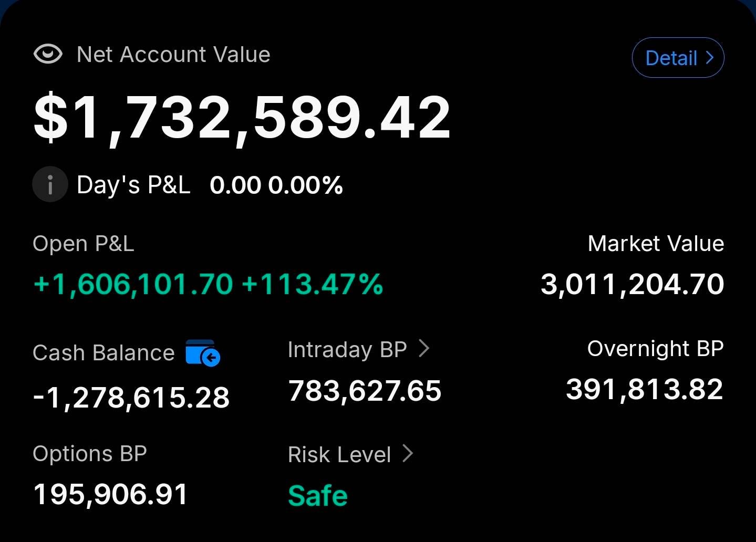Expand Risk Level chevron arrow

pos(408,453)
